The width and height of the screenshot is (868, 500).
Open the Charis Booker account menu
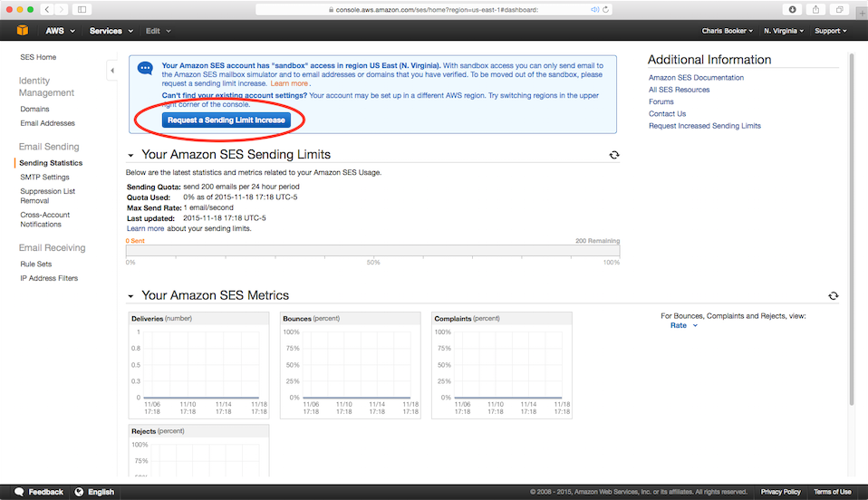point(728,31)
